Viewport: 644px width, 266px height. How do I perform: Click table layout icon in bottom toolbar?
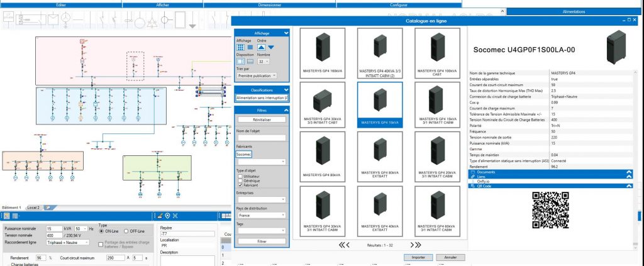[x=225, y=216]
